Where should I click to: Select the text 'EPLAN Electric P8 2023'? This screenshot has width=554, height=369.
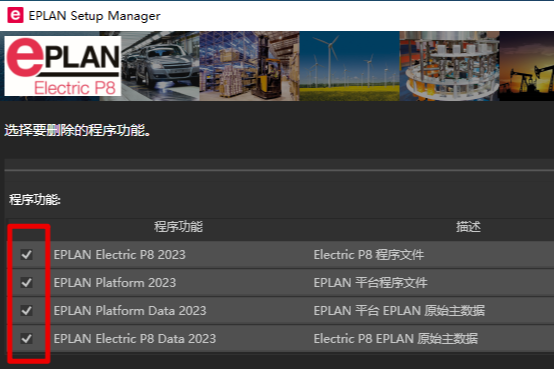click(119, 254)
